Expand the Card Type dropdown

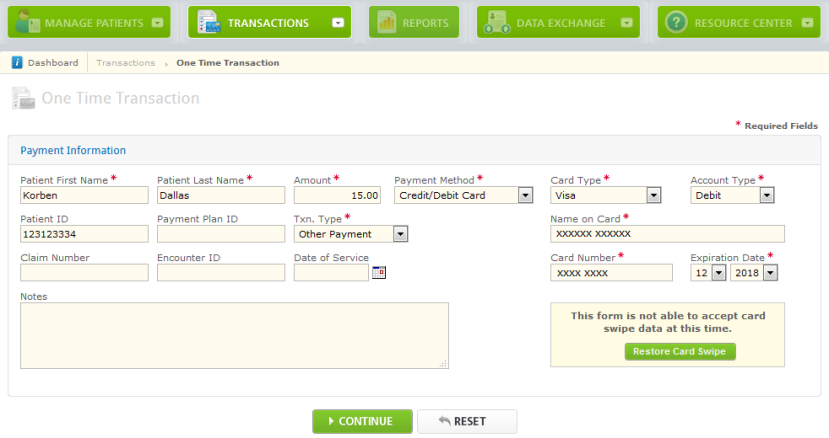[653, 196]
